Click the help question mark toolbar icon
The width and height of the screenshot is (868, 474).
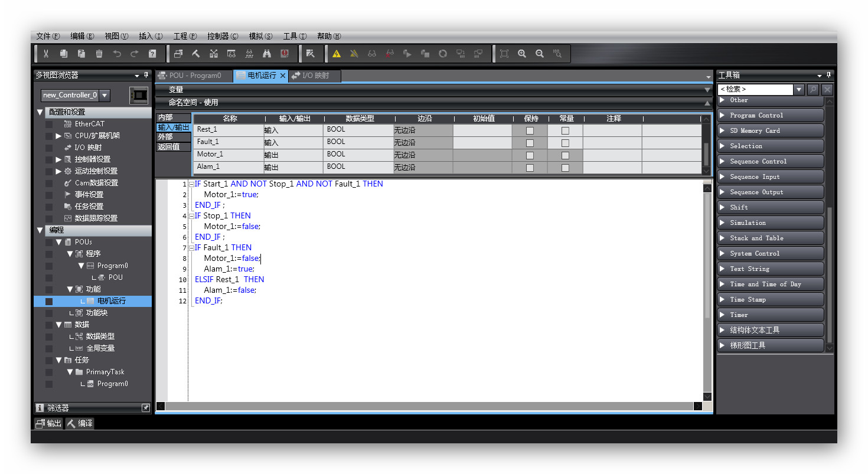click(x=152, y=54)
